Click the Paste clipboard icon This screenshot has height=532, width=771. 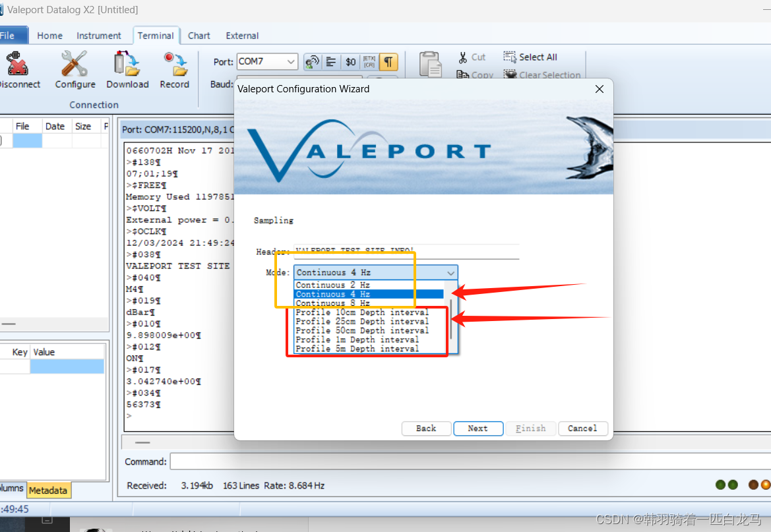coord(431,64)
